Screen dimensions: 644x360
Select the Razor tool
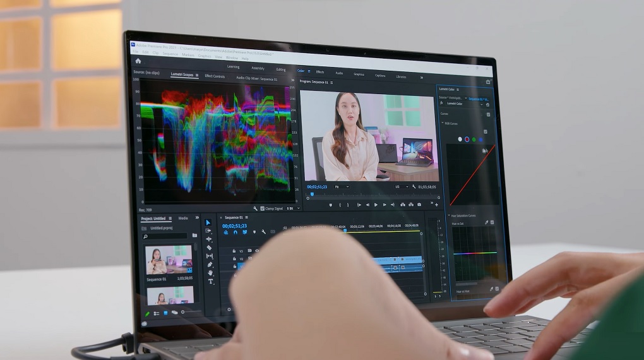click(x=209, y=248)
